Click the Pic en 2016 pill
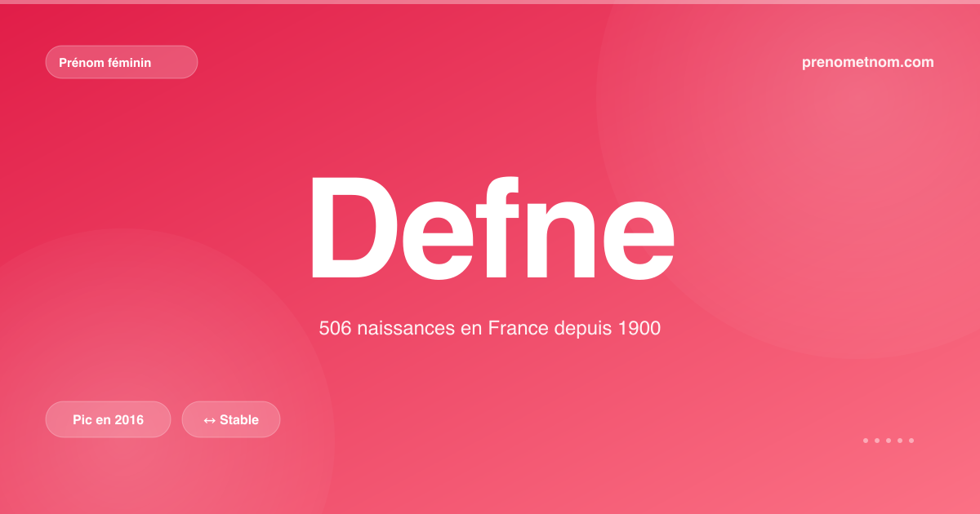Image resolution: width=980 pixels, height=514 pixels. [108, 419]
